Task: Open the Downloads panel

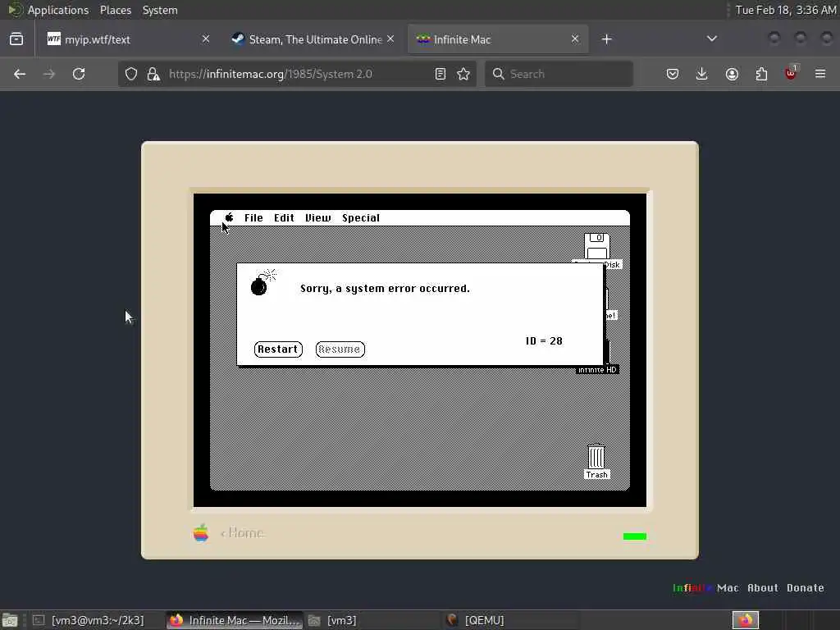Action: (x=702, y=74)
